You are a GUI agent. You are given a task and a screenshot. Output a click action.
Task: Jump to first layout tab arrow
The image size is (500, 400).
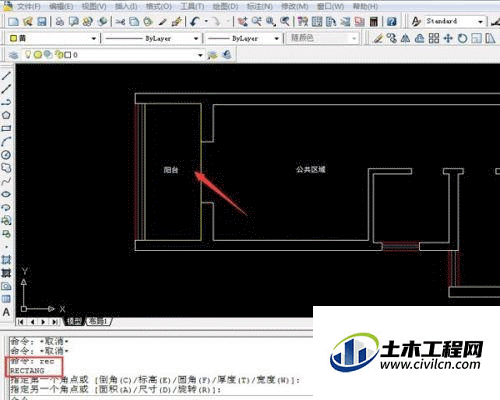tap(21, 322)
